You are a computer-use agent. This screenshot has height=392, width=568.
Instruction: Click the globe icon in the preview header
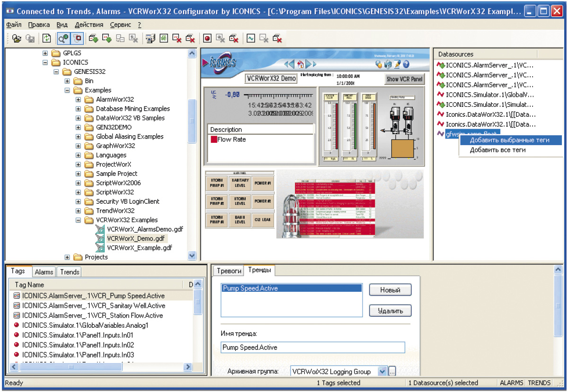[x=379, y=64]
